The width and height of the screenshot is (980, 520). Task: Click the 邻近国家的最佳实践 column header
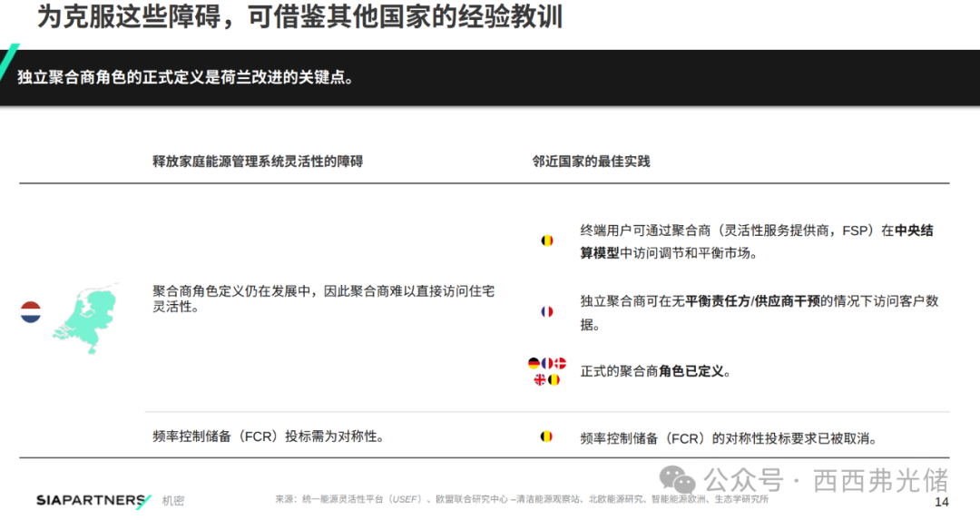click(591, 162)
